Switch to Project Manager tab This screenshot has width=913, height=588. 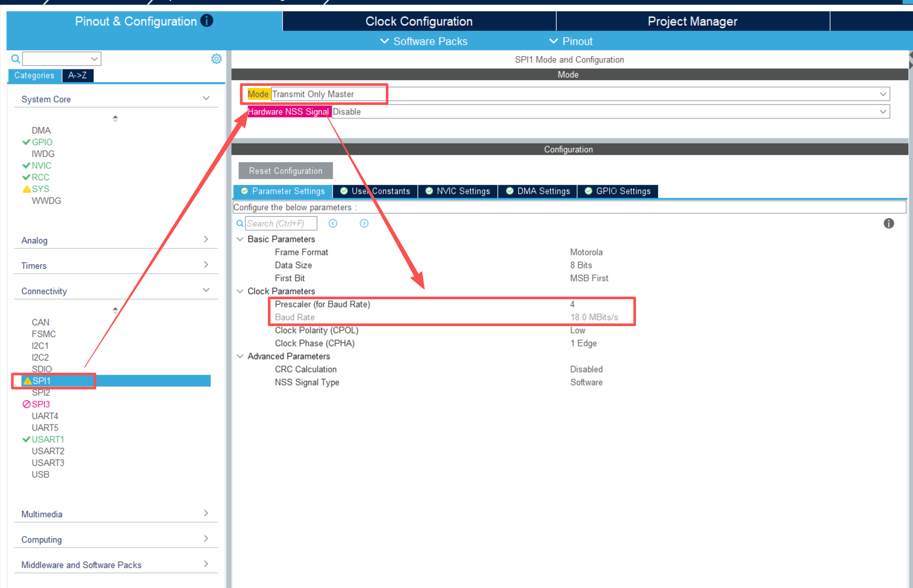point(693,21)
